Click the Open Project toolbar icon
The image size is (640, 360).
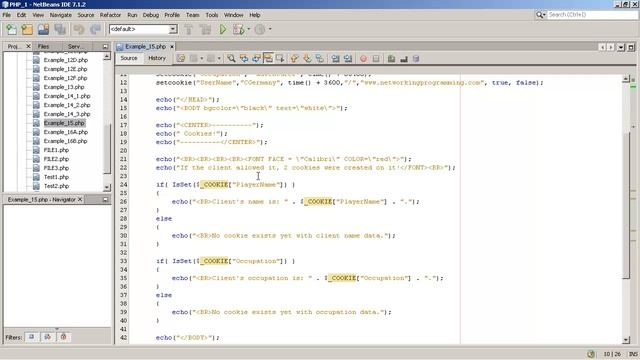coord(44,29)
